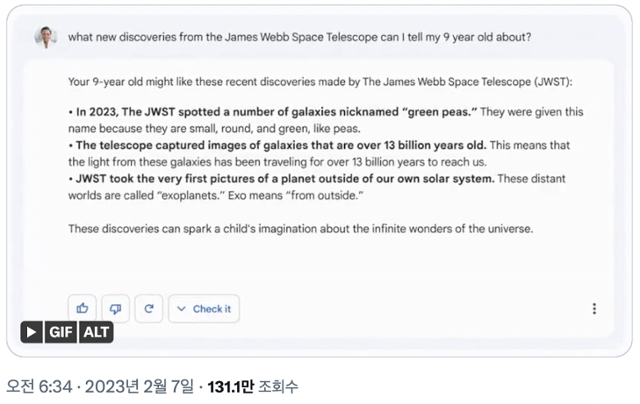Screen dimensions: 640x404
Task: Click the bold first pictures of a planet bullet
Action: pyautogui.click(x=281, y=179)
